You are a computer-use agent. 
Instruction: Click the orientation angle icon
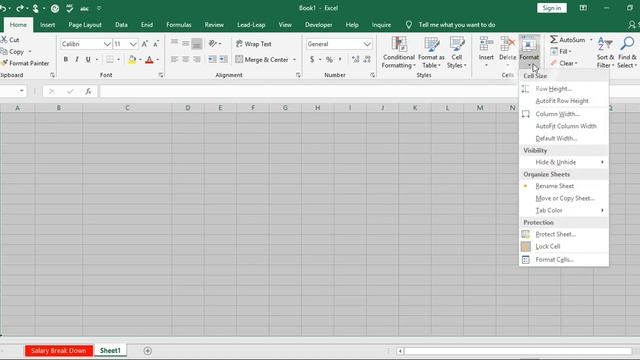(x=212, y=44)
